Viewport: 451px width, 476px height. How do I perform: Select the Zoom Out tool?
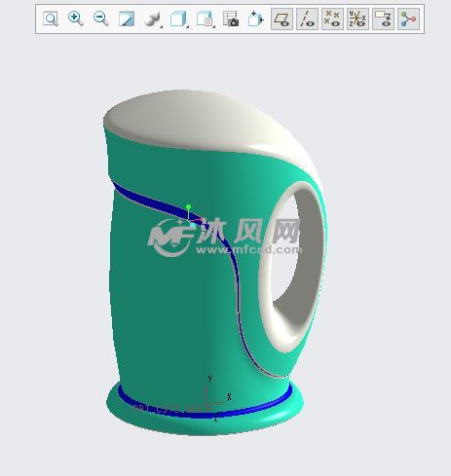pos(101,18)
